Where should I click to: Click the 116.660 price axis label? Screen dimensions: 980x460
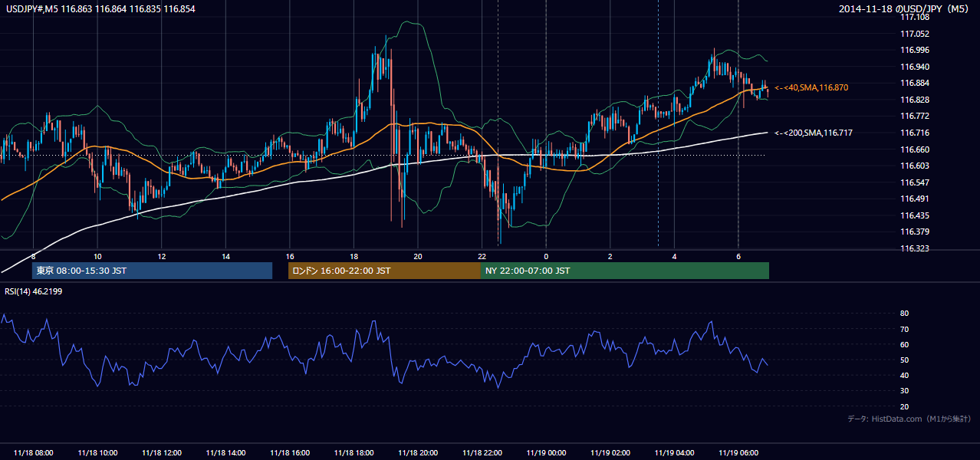click(x=914, y=149)
